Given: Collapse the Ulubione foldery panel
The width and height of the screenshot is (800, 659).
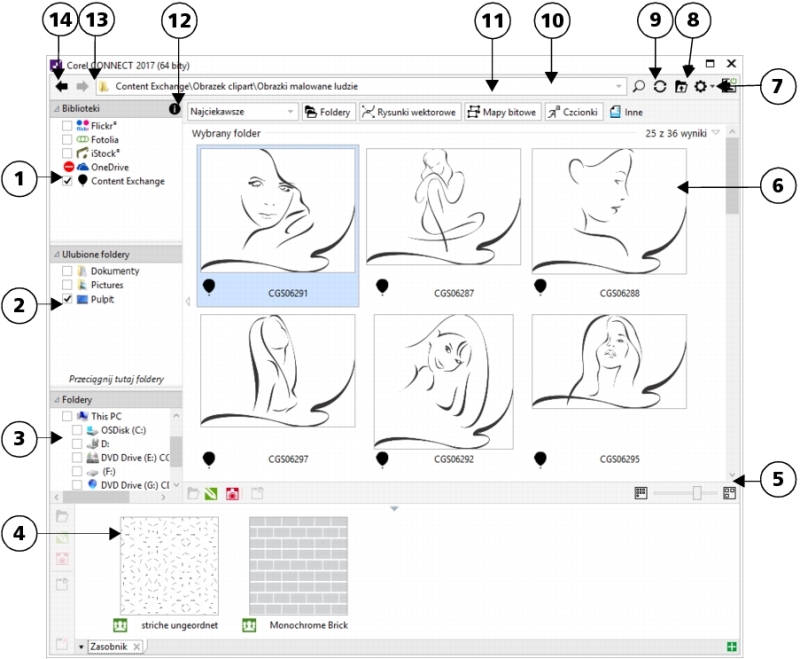Looking at the screenshot, I should point(56,255).
